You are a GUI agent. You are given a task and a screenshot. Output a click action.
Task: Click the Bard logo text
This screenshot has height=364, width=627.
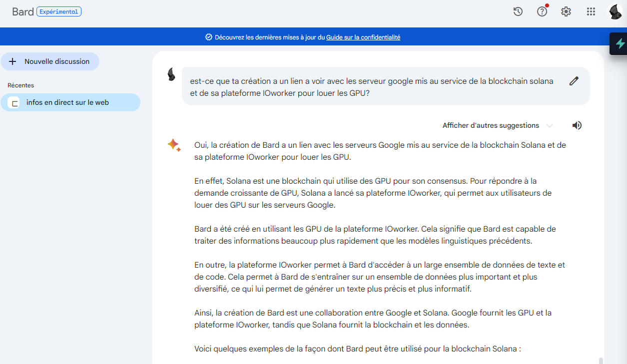(23, 11)
